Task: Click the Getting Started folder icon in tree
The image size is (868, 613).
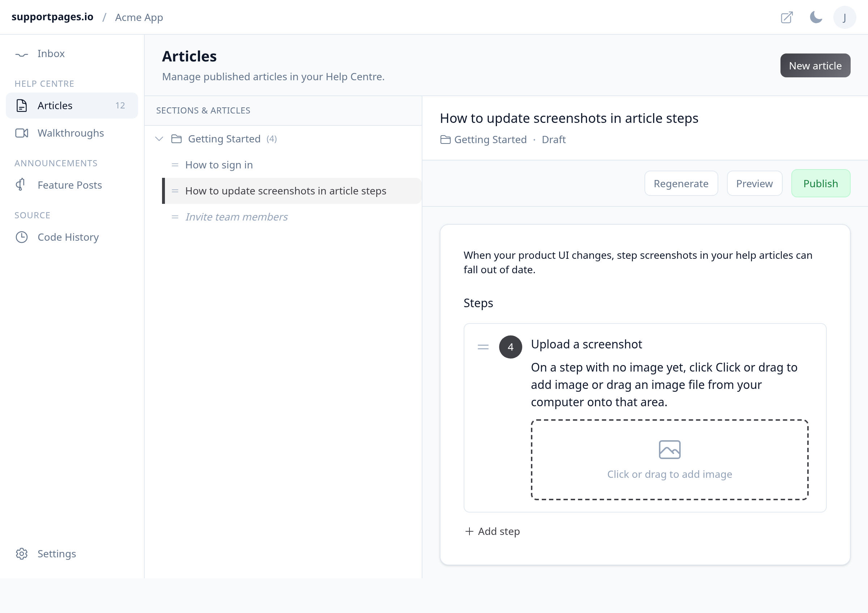Action: pyautogui.click(x=176, y=139)
